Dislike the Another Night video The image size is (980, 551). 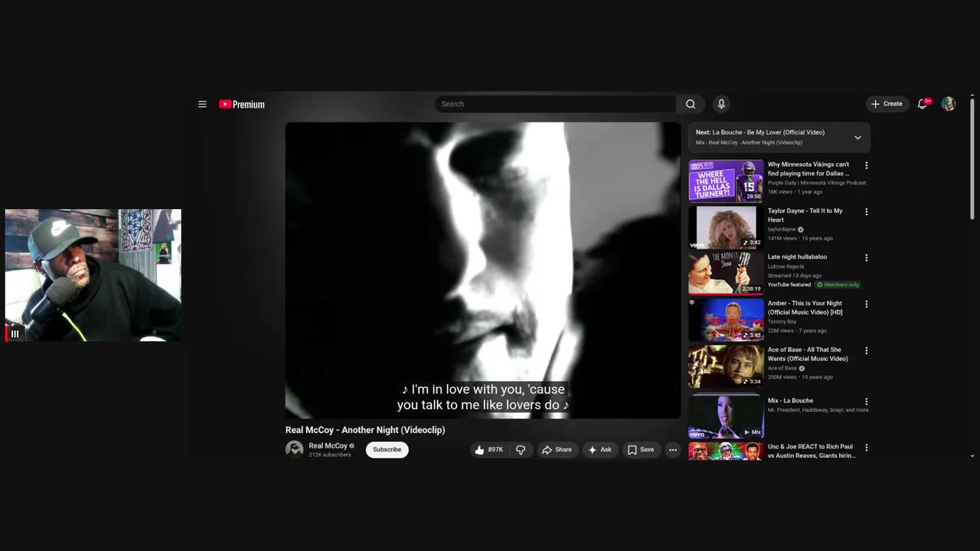tap(521, 450)
